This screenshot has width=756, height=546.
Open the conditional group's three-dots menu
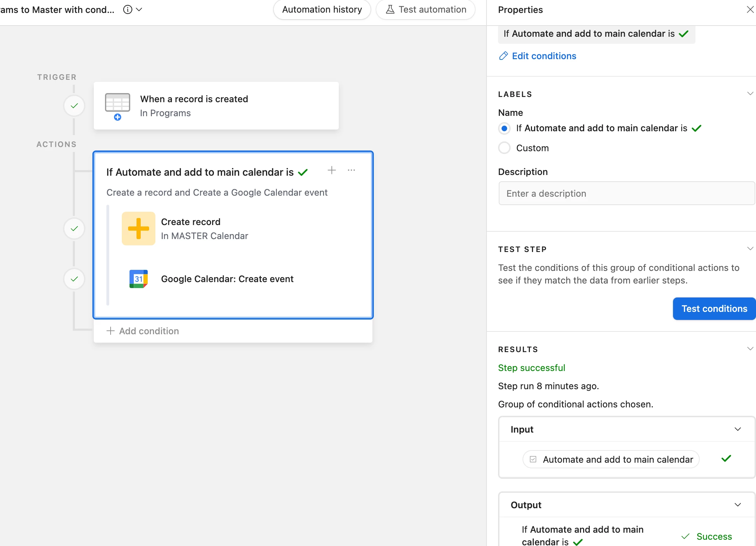click(x=351, y=170)
